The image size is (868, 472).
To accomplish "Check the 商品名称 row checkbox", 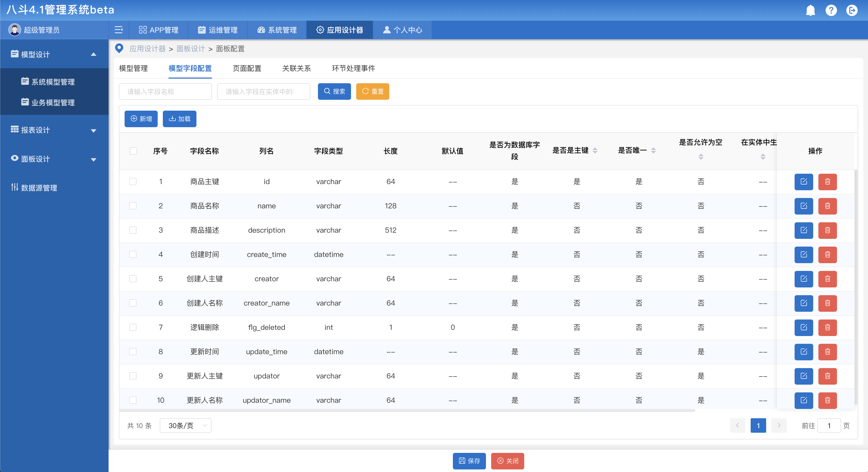I will pyautogui.click(x=133, y=206).
